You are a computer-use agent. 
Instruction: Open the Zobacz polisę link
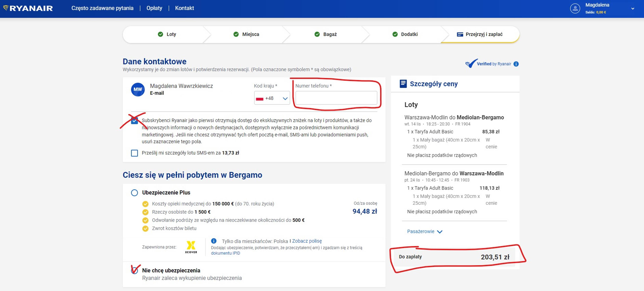307,241
